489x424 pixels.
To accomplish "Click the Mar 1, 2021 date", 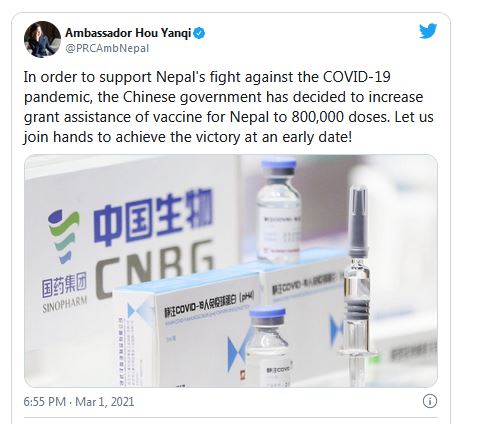I will [105, 402].
